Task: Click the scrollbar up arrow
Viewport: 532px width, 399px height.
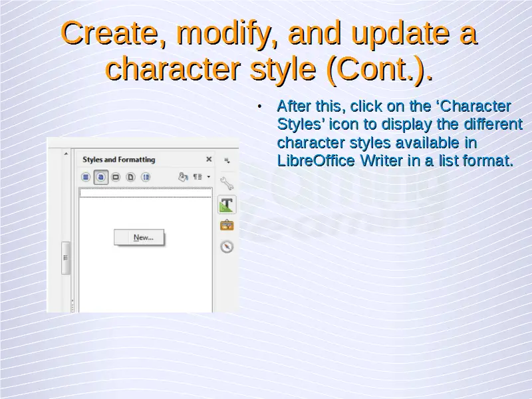Action: pos(66,154)
